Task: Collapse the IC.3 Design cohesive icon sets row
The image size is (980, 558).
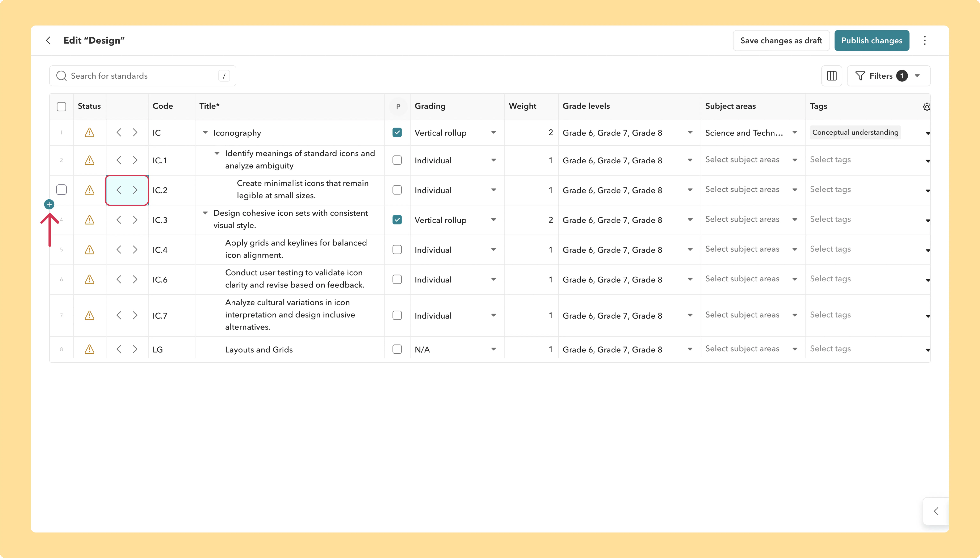Action: coord(205,213)
